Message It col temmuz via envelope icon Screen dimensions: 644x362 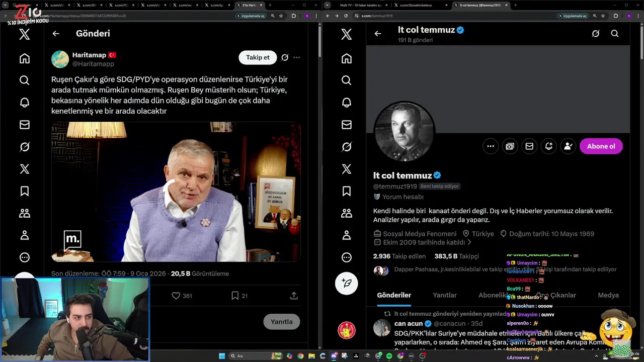point(529,146)
